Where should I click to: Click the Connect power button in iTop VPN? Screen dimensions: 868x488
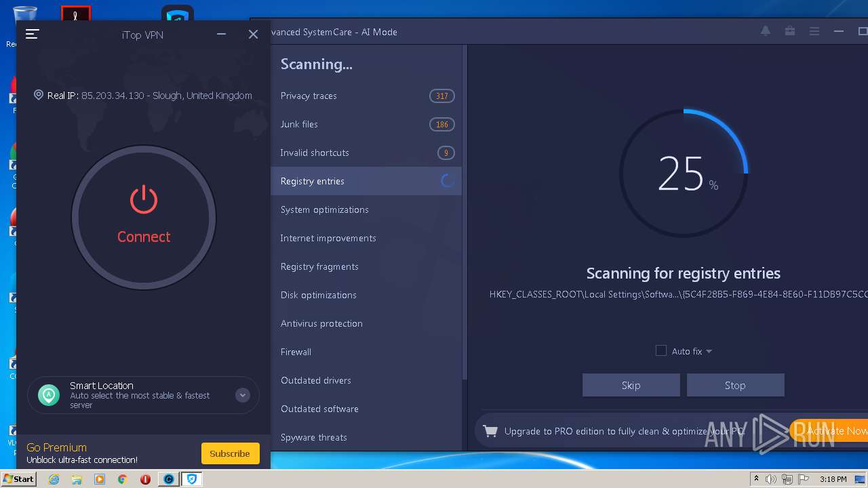[x=144, y=218]
